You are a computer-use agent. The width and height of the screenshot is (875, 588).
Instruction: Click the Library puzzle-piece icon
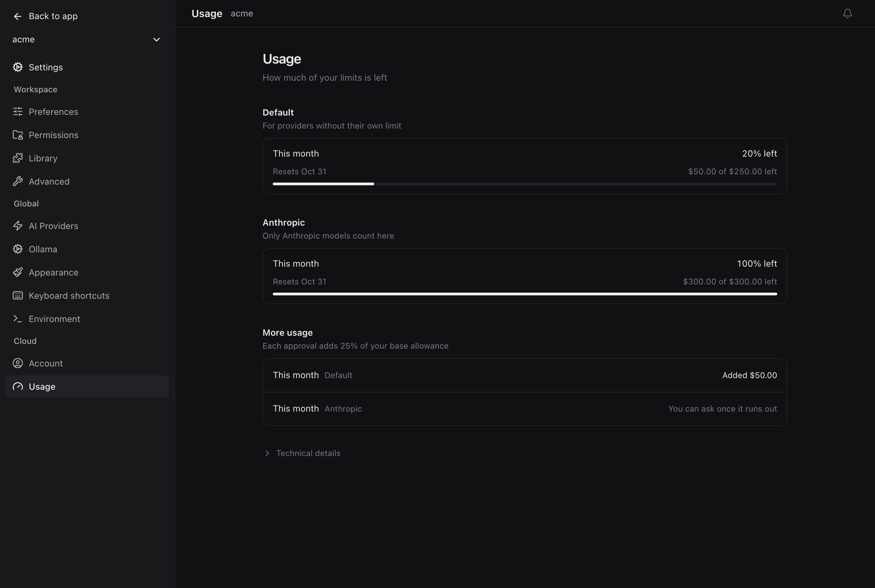tap(18, 158)
